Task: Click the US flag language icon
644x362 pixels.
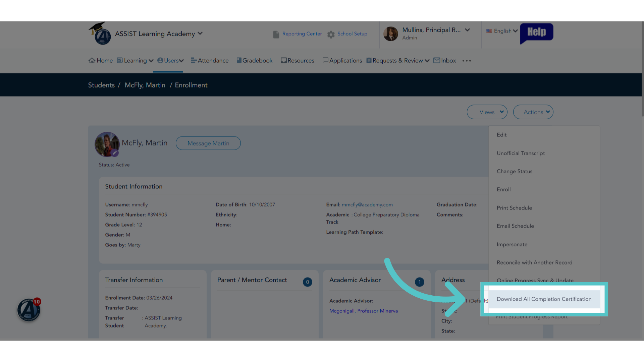Action: pos(489,31)
